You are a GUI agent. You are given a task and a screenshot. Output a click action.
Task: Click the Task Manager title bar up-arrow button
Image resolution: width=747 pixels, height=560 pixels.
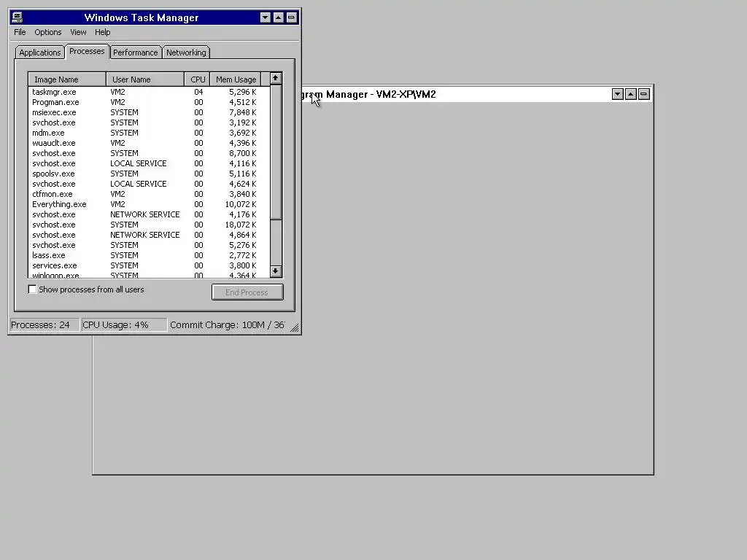(x=278, y=17)
